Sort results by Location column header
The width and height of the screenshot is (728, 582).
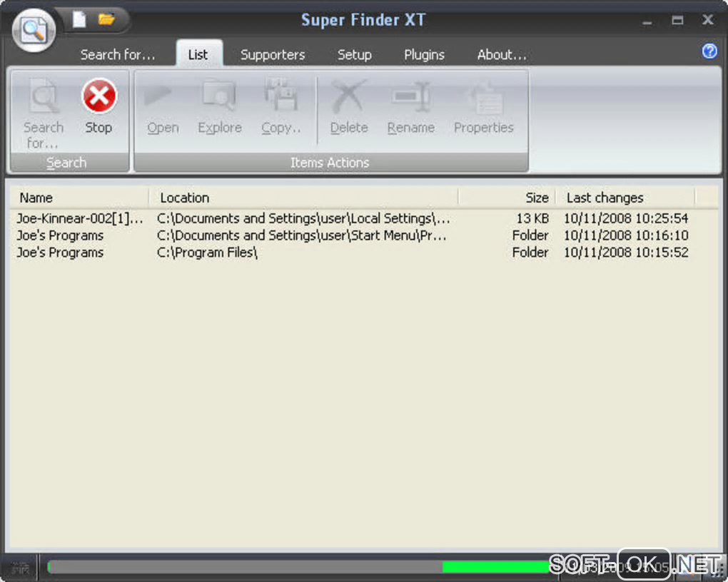[x=303, y=198]
